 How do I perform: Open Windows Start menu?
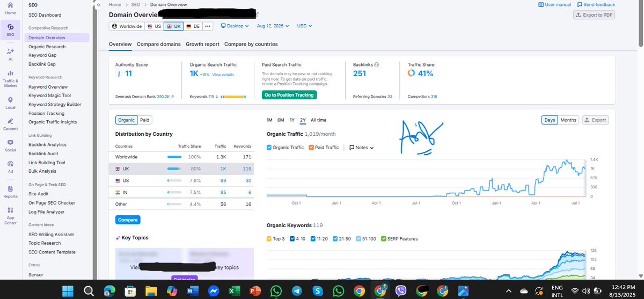[68, 291]
